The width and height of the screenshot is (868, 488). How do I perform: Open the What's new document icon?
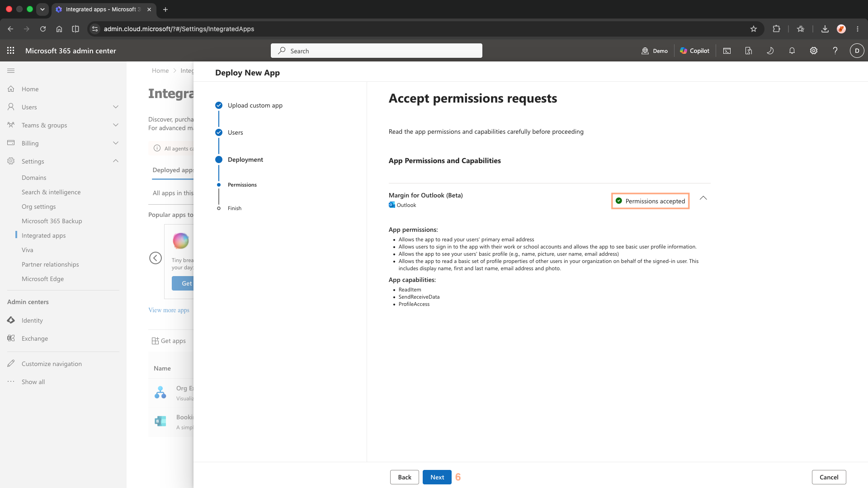[749, 51]
